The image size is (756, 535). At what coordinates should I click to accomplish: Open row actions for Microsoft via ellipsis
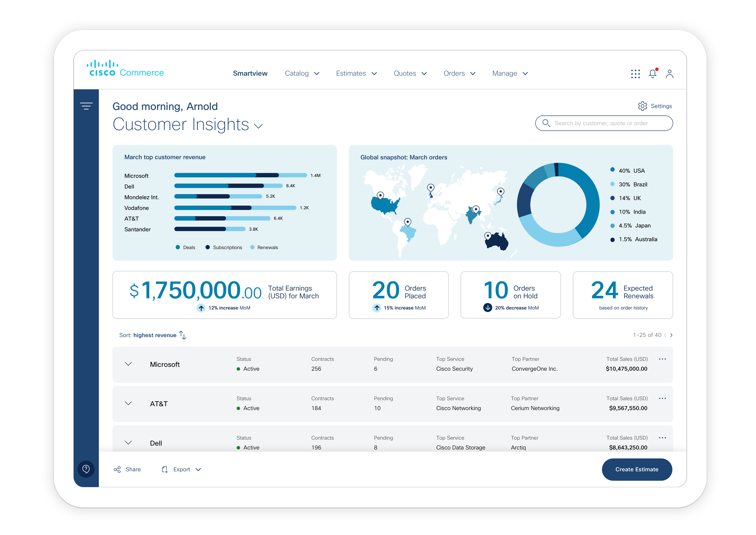coord(663,359)
